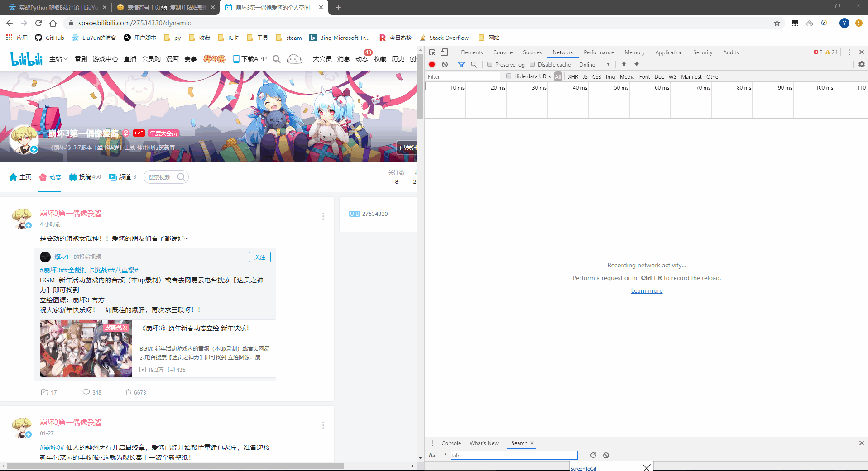Check the Hide data URLs checkbox
The width and height of the screenshot is (868, 471).
coord(509,76)
